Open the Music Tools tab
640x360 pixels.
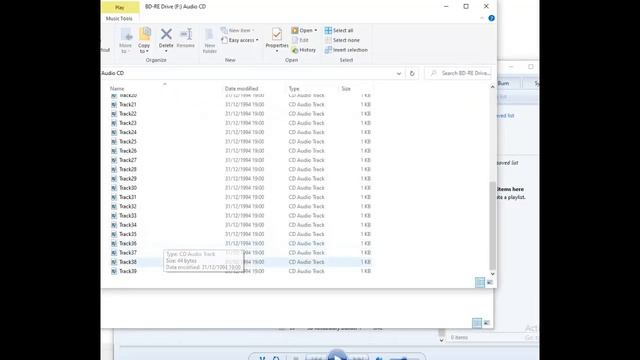pyautogui.click(x=119, y=18)
